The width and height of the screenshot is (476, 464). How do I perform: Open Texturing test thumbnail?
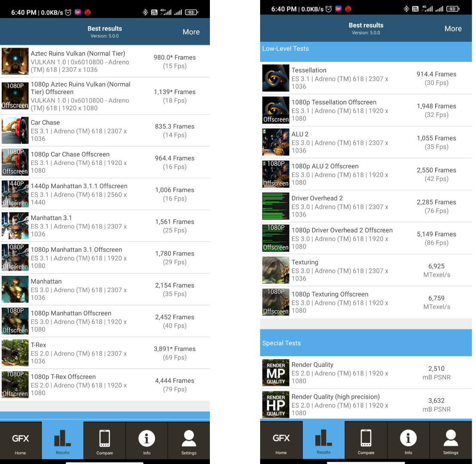276,270
